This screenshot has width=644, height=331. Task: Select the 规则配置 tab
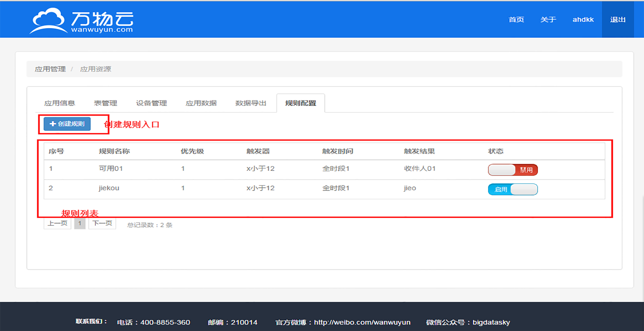pyautogui.click(x=301, y=103)
